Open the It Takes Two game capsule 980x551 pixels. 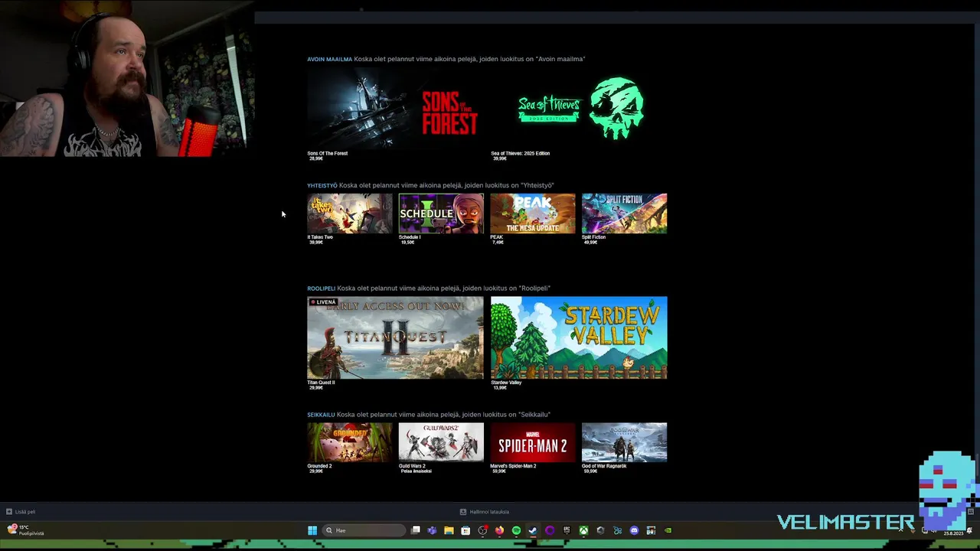(x=349, y=213)
